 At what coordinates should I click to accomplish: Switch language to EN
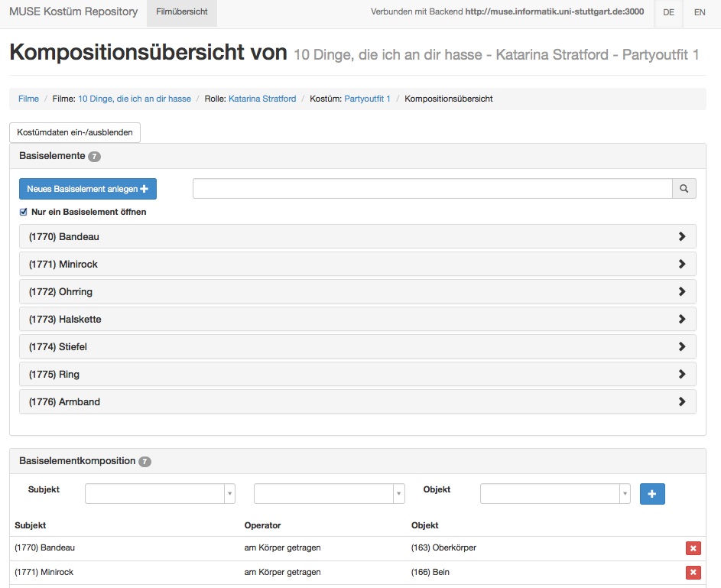click(700, 12)
